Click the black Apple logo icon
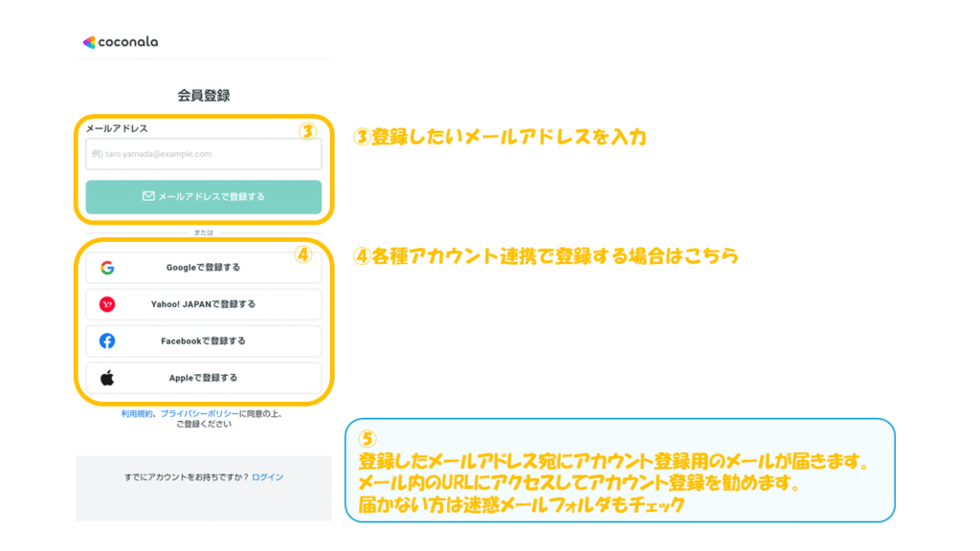The image size is (980, 551). [x=107, y=378]
